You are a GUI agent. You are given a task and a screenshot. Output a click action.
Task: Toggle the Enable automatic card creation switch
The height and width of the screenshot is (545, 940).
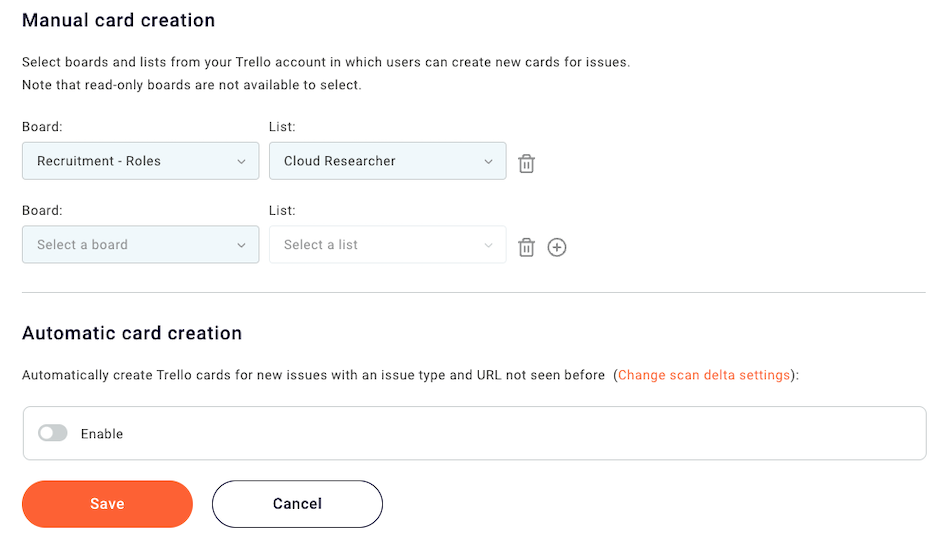click(x=53, y=433)
